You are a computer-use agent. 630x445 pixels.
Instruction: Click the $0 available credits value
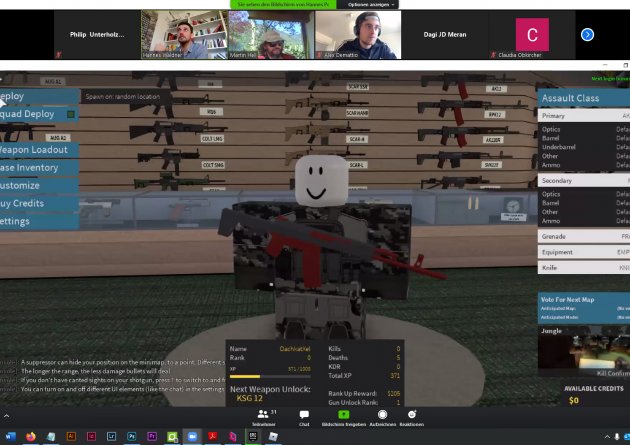click(574, 400)
